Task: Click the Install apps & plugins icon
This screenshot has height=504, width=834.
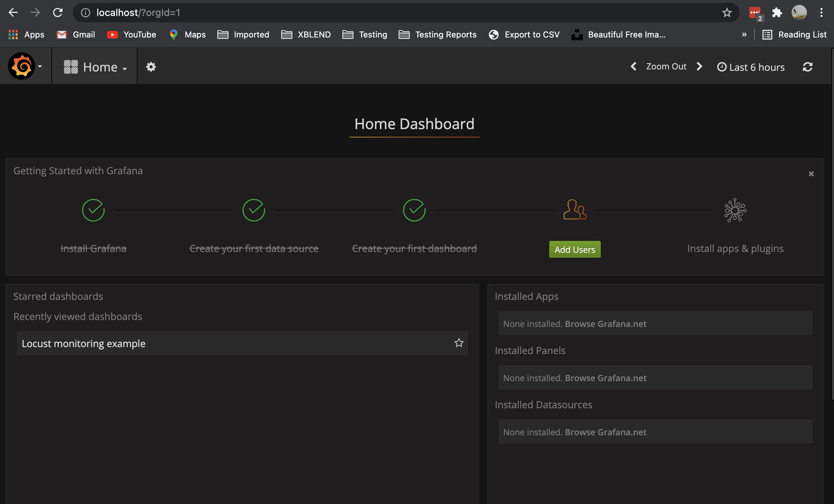Action: click(735, 210)
